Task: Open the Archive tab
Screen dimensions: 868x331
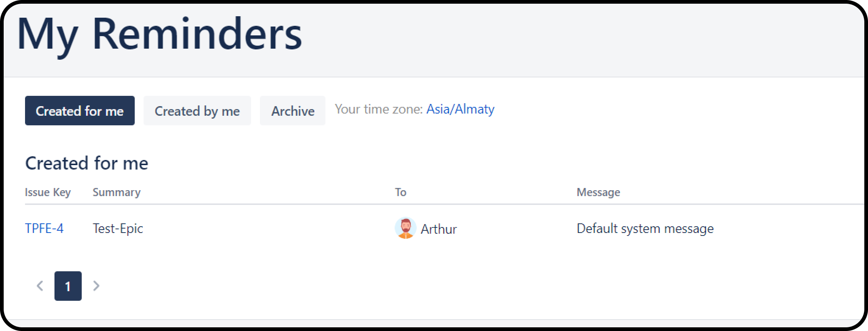Action: (x=293, y=111)
